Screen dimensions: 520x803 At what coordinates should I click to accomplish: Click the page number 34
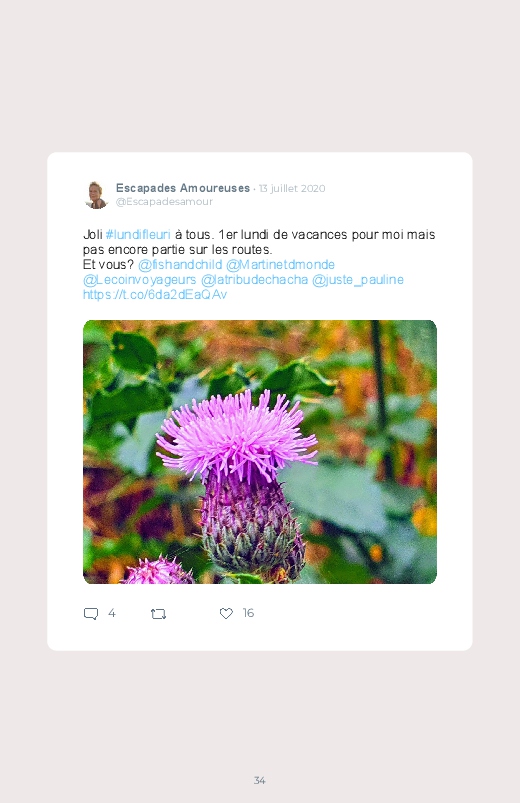point(260,780)
